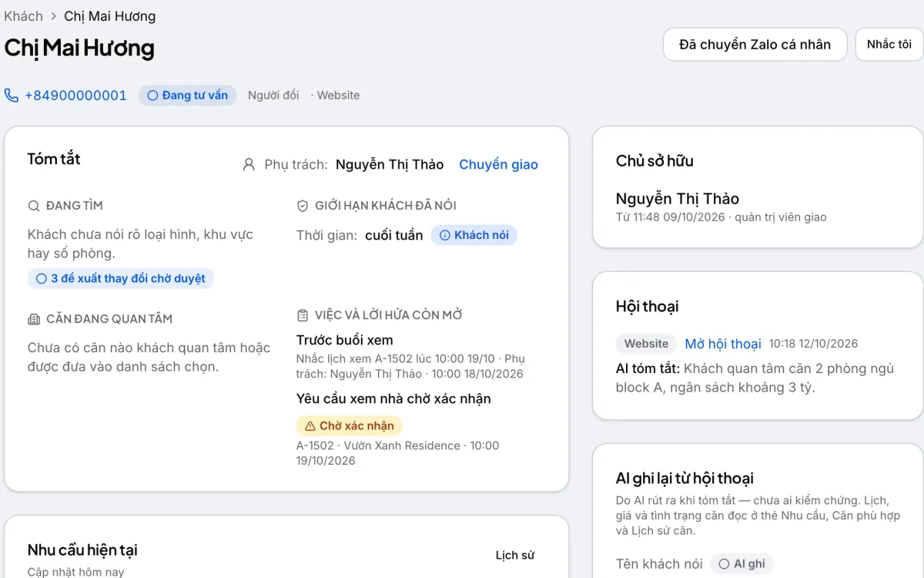Click the shield icon beside GIỚI HẠN KHÁCH ĐÃ NÓI
This screenshot has height=578, width=924.
pyautogui.click(x=303, y=206)
